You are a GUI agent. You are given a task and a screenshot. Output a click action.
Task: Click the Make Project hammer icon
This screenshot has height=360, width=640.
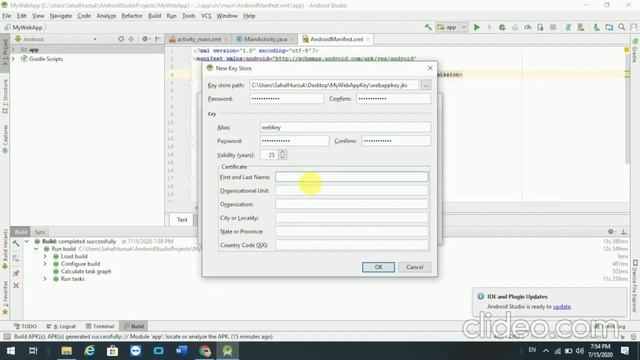point(428,27)
